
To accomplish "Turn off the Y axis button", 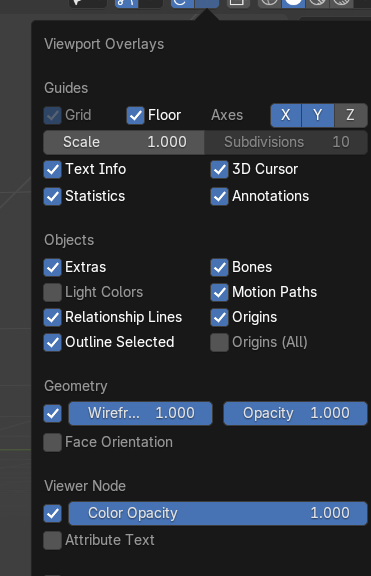I will click(x=318, y=115).
